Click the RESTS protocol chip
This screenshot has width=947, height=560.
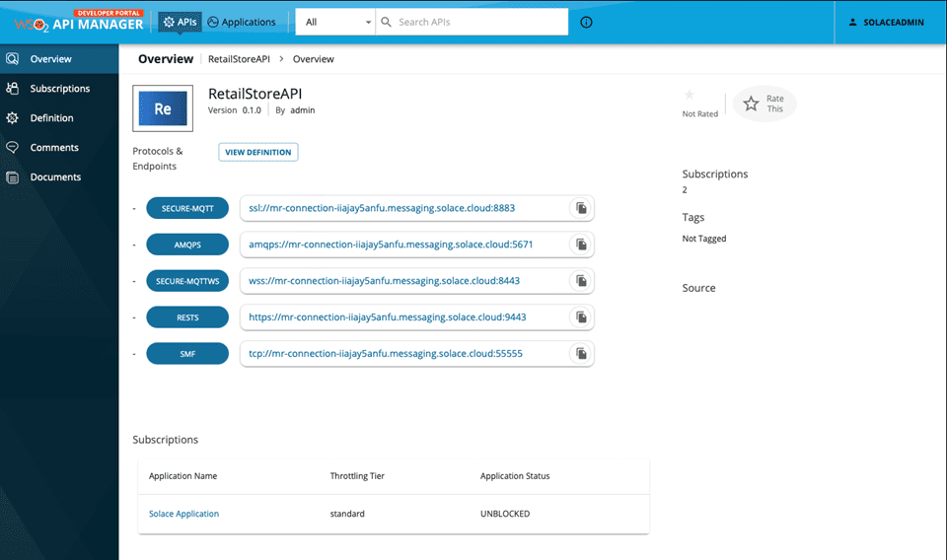click(x=187, y=317)
